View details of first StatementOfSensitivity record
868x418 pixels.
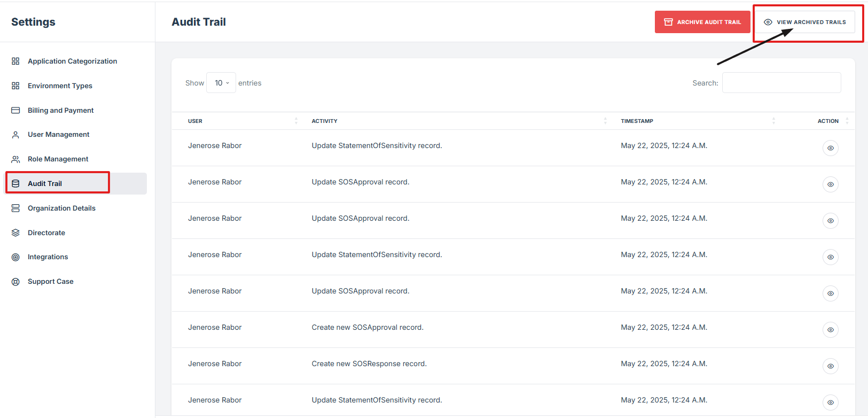click(x=830, y=148)
